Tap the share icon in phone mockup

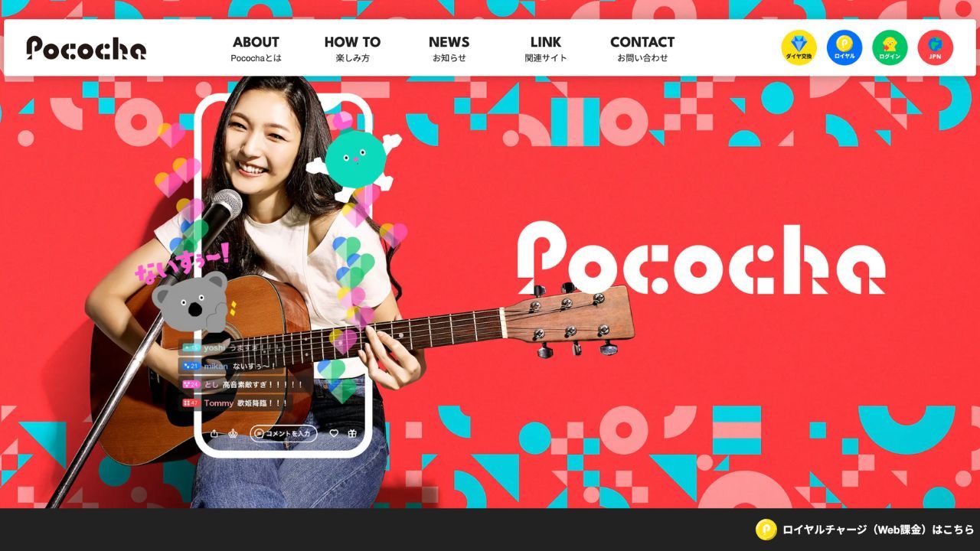(214, 433)
